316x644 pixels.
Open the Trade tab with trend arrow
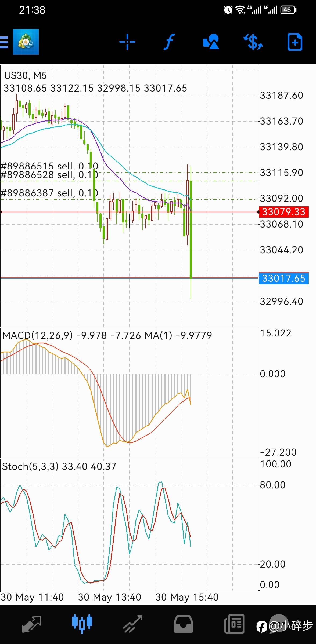click(132, 624)
